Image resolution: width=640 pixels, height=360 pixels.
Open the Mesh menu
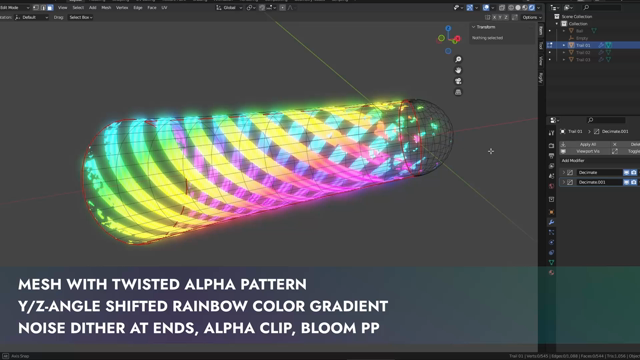click(106, 8)
